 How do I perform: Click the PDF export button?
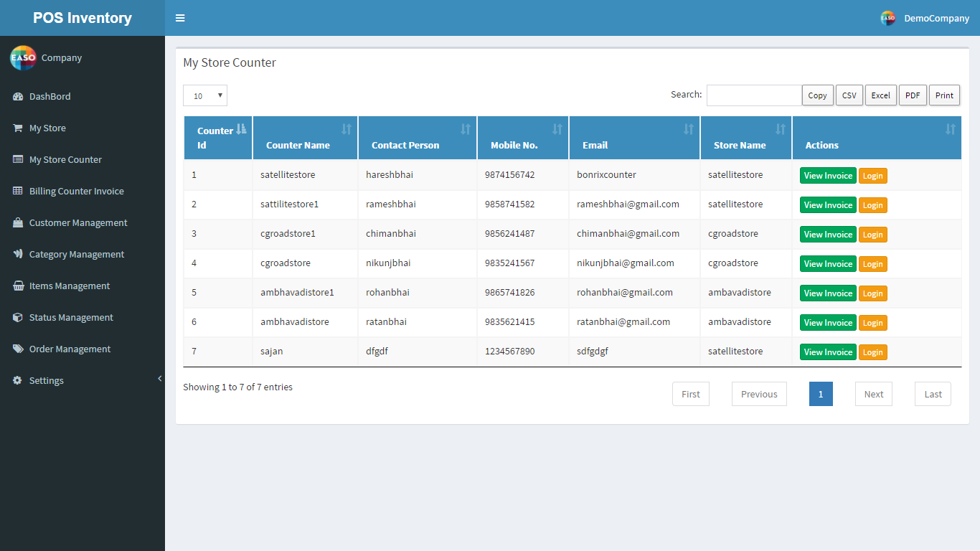(913, 95)
